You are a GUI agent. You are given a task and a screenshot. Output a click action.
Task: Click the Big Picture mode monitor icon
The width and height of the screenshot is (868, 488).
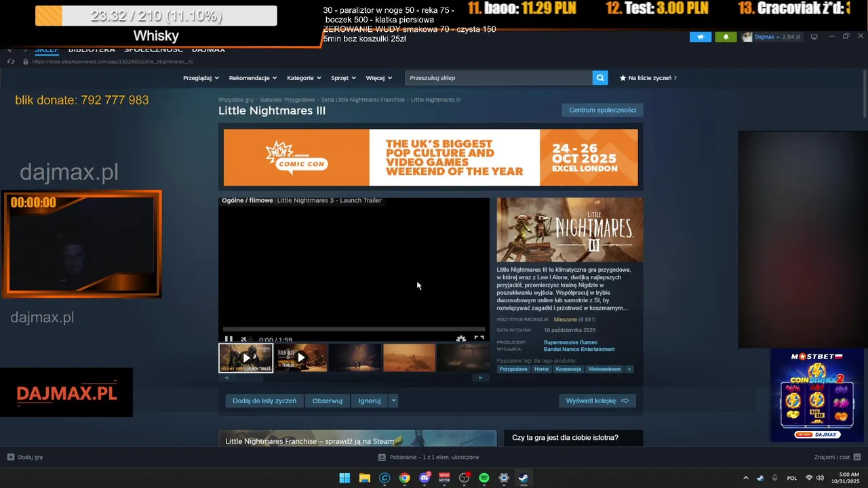click(814, 37)
